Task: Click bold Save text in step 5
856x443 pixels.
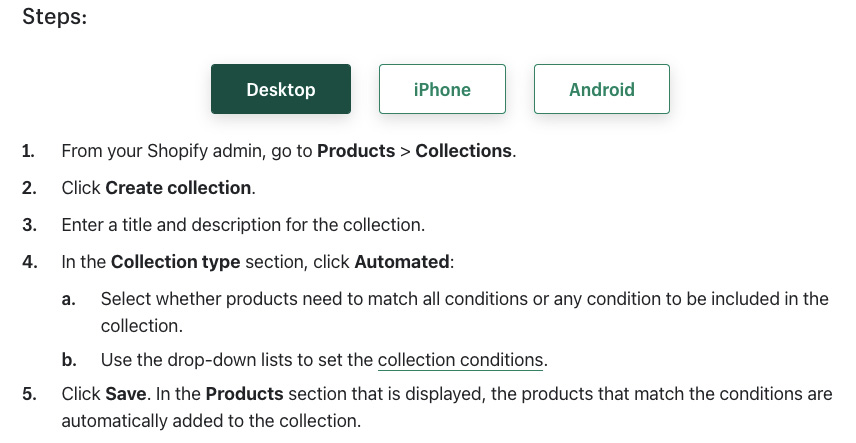Action: tap(126, 394)
